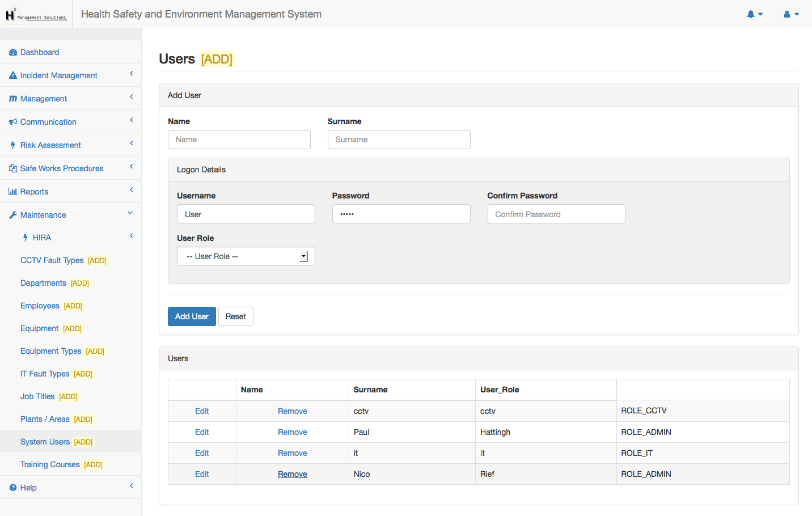Click the Incident Management warning icon
812x516 pixels.
pyautogui.click(x=13, y=75)
